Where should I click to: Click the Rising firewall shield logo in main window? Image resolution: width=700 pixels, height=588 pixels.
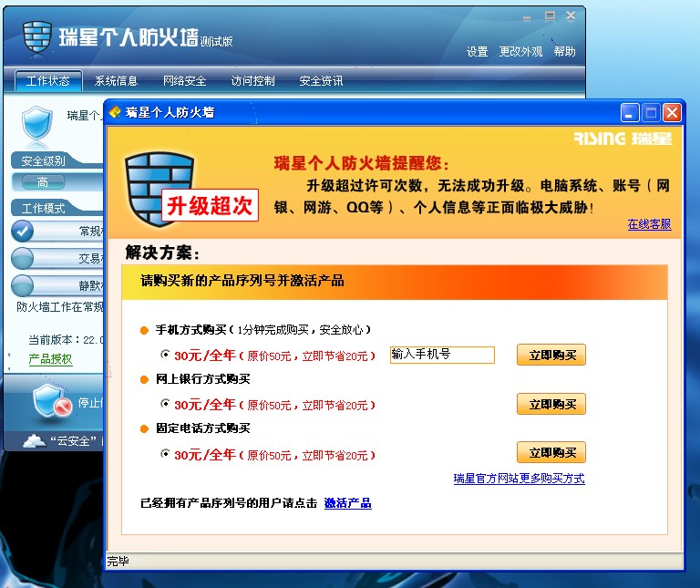coord(37,37)
